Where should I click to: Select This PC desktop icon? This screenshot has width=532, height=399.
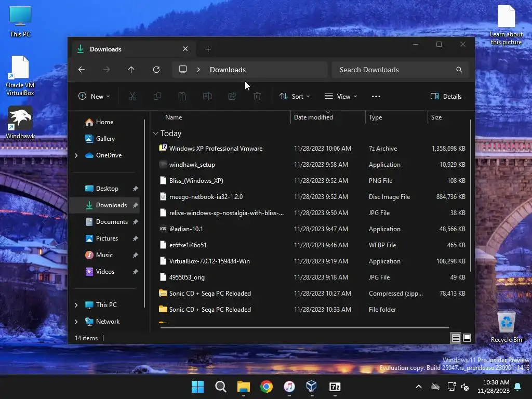coord(20,22)
